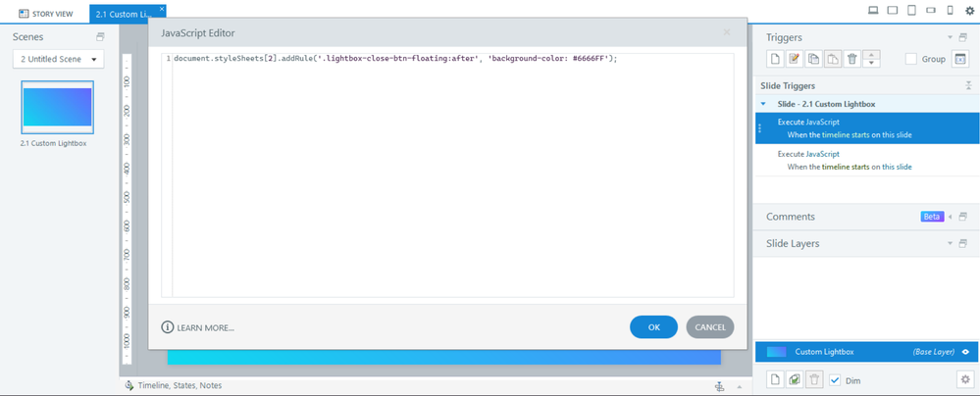Image resolution: width=980 pixels, height=396 pixels.
Task: Click the Beta badge in Comments
Action: (931, 217)
